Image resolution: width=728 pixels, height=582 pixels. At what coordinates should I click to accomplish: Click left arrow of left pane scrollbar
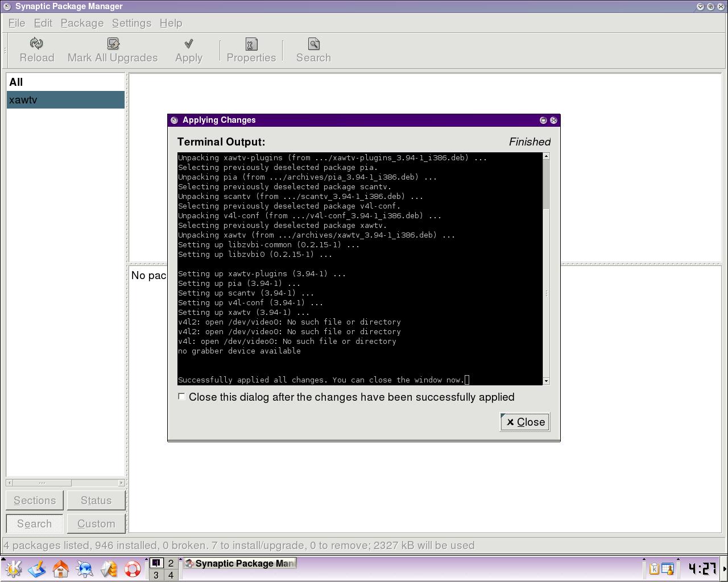pos(9,483)
